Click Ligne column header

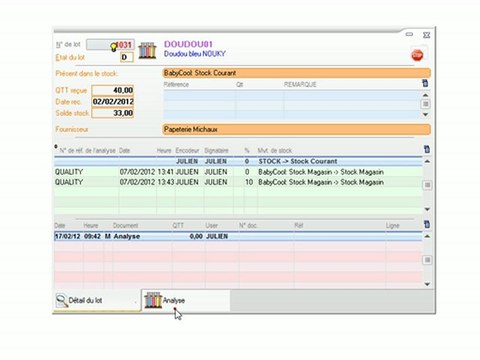coord(393,226)
